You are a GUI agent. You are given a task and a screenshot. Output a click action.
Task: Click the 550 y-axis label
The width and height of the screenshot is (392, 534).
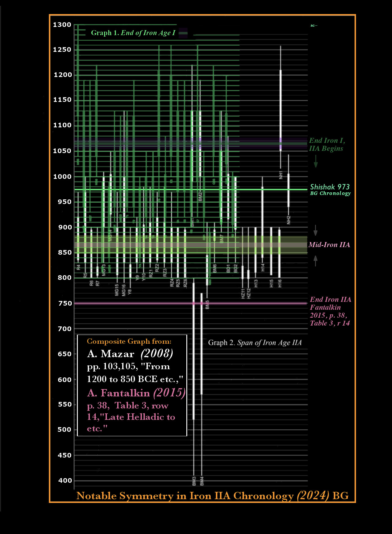point(65,404)
